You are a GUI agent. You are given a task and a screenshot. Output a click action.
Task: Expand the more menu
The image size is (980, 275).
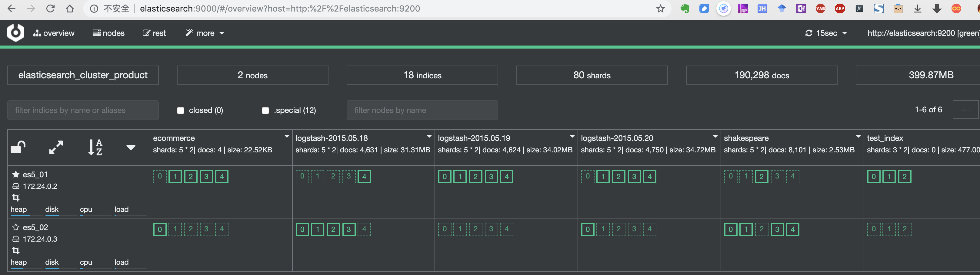click(x=205, y=33)
